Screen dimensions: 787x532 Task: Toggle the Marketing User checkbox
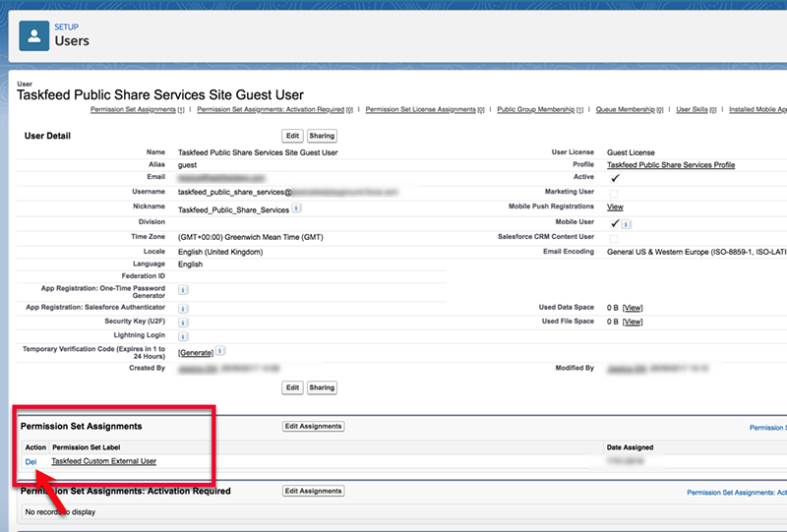[x=614, y=193]
